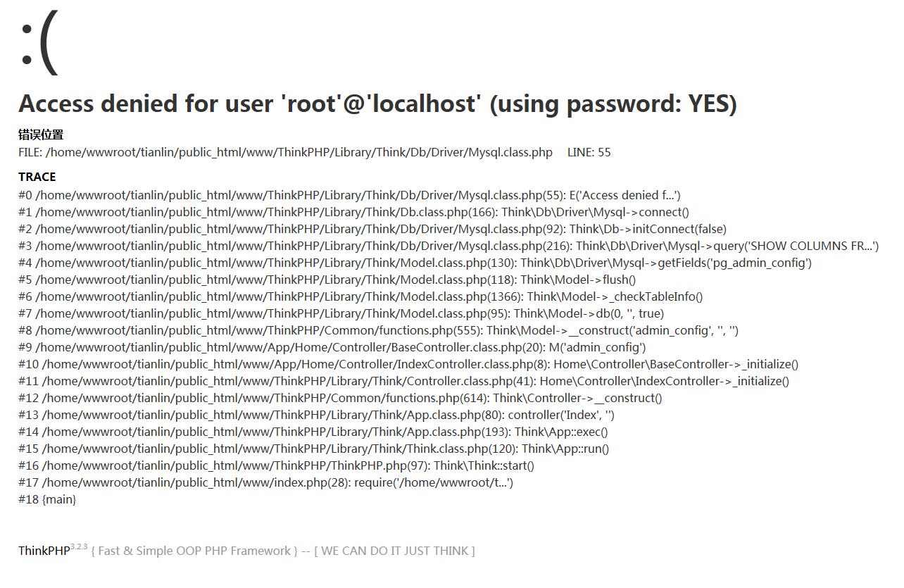Image resolution: width=904 pixels, height=588 pixels.
Task: Click the 错误位置 section label
Action: (x=41, y=135)
